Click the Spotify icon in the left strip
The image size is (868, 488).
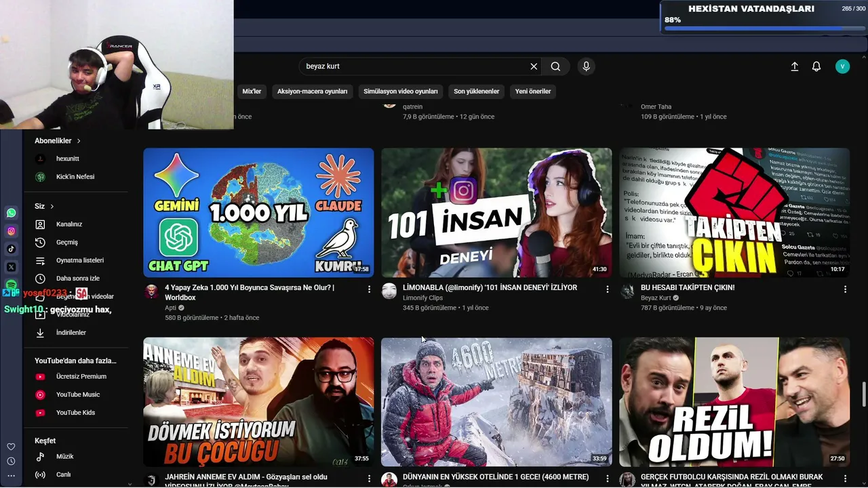pos(12,285)
